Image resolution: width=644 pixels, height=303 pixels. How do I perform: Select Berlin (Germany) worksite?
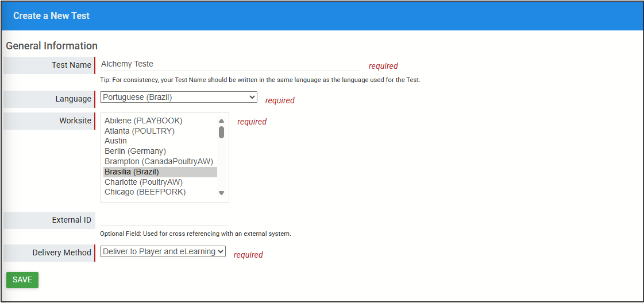(x=135, y=151)
